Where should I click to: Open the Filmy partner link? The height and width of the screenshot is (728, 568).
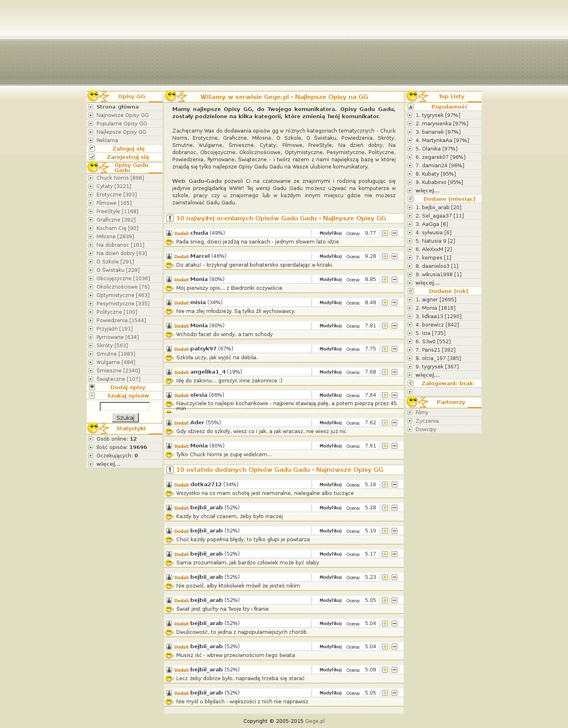(x=422, y=412)
